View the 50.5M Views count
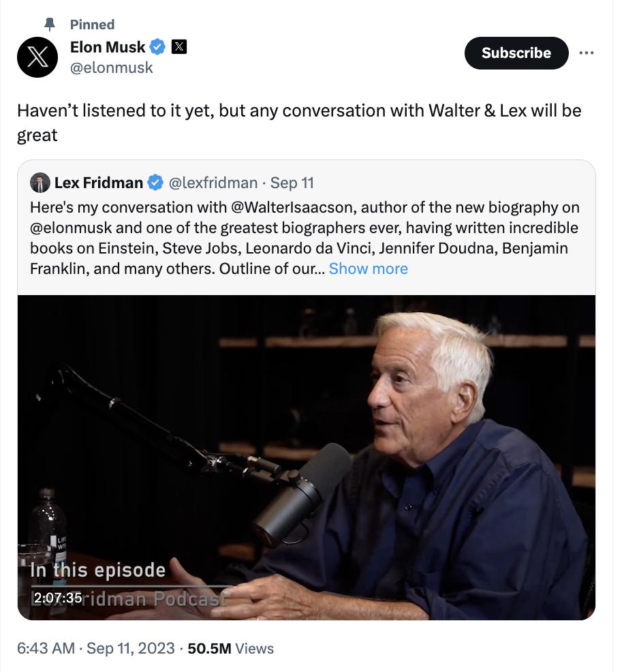Screen dimensions: 639x672 pyautogui.click(x=230, y=648)
